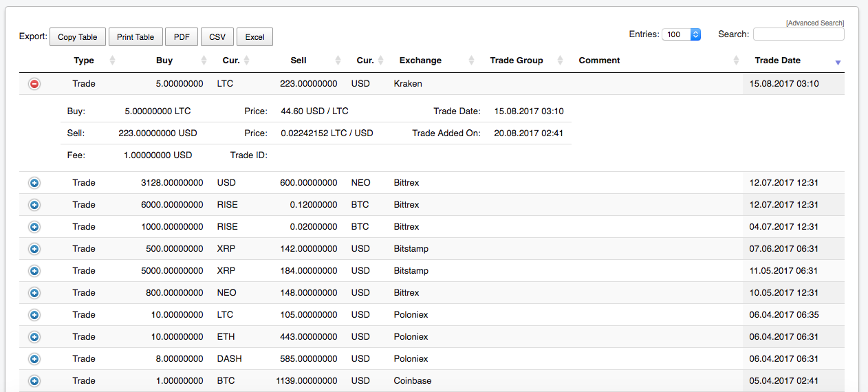This screenshot has width=868, height=392.
Task: Sort table by Trade Date column
Action: coord(777,61)
